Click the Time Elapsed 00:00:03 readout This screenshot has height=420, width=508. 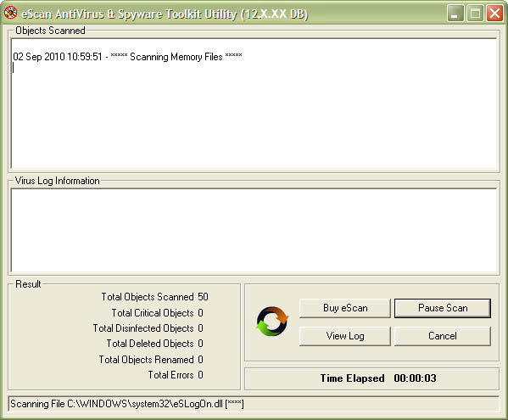(x=378, y=378)
